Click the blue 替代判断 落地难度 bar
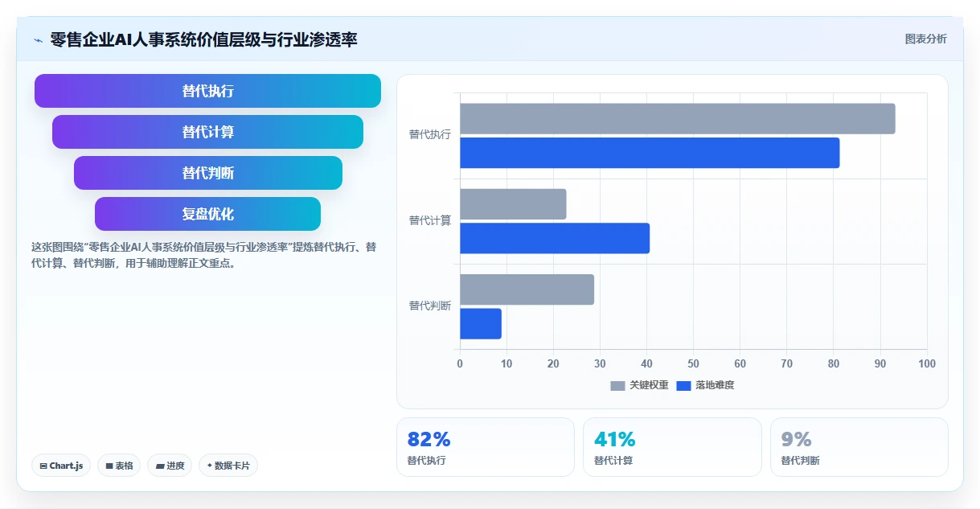 (481, 323)
